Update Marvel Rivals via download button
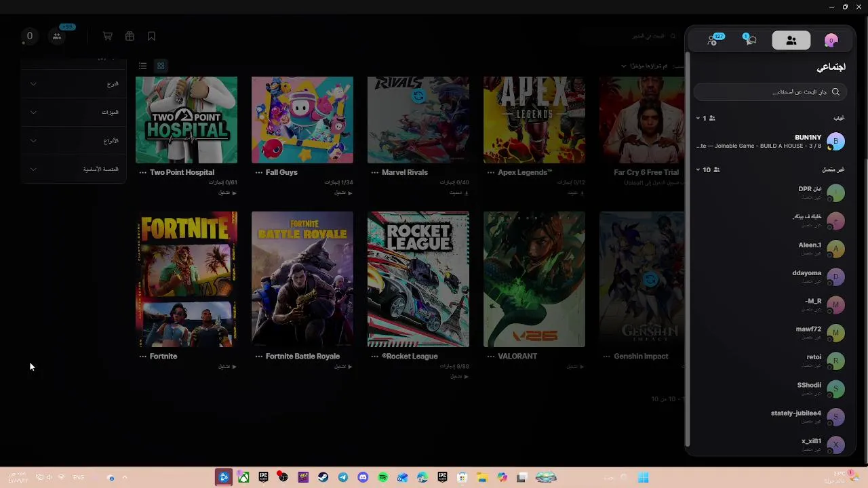 [x=459, y=193]
